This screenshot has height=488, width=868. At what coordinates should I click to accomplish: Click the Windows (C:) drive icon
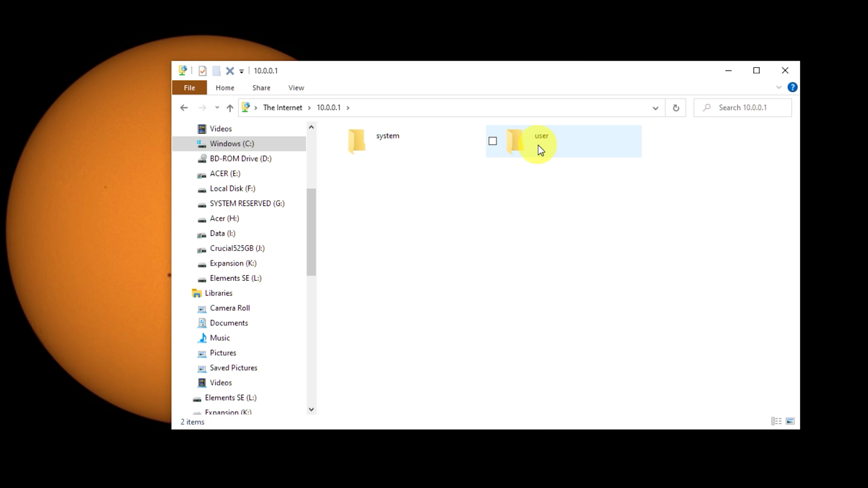[202, 144]
